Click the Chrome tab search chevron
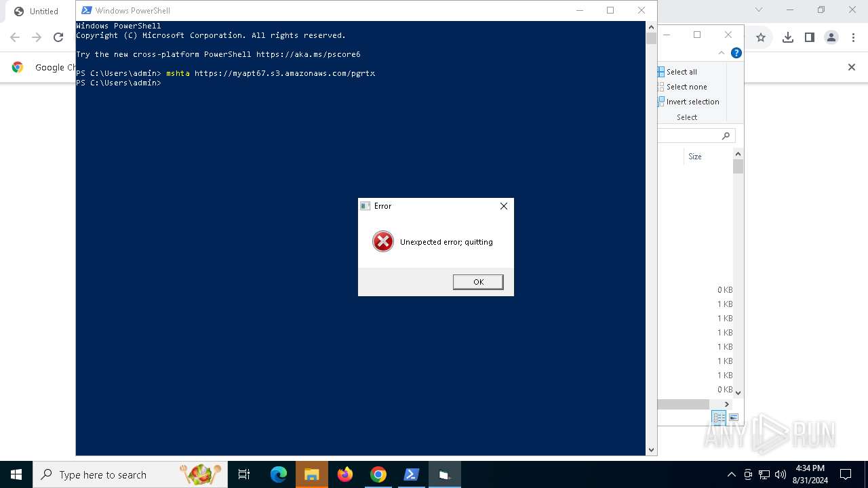This screenshot has width=868, height=488. pos(759,9)
